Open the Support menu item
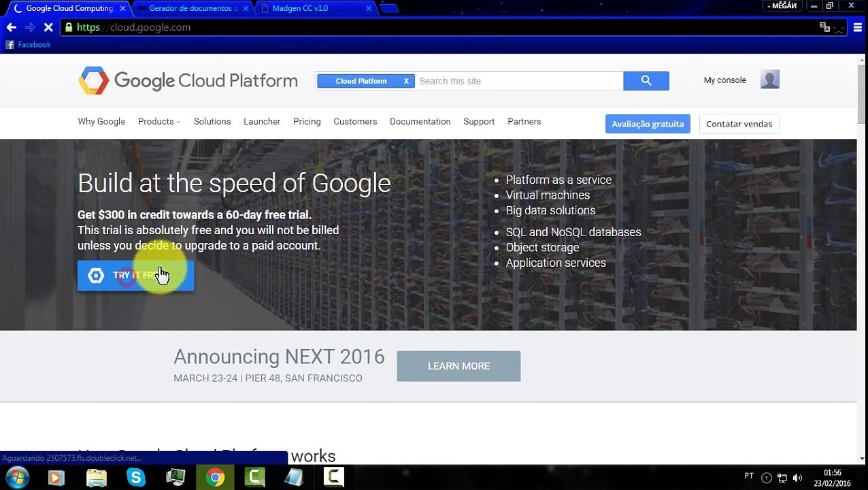Viewport: 868px width, 490px height. pos(479,122)
